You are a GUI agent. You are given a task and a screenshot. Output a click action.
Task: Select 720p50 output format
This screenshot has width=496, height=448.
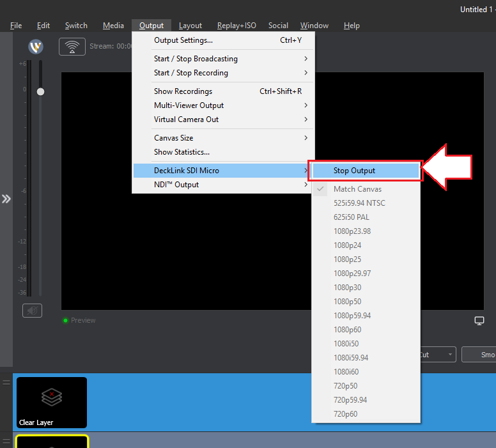(366, 386)
